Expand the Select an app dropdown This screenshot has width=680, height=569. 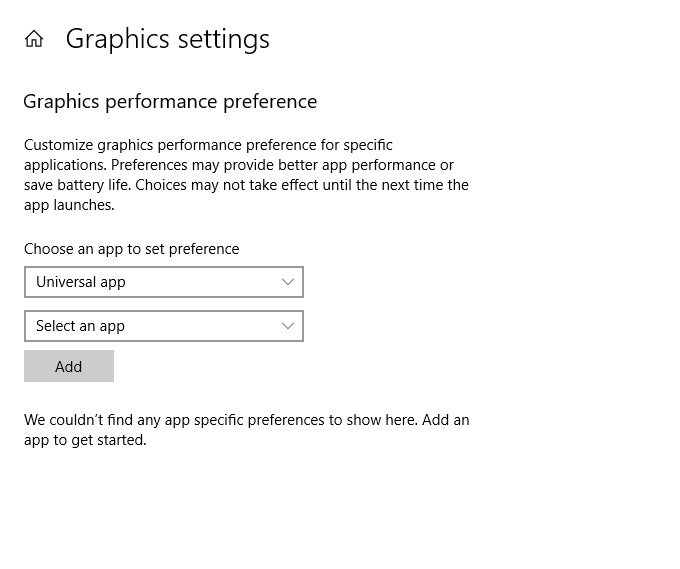click(x=163, y=326)
